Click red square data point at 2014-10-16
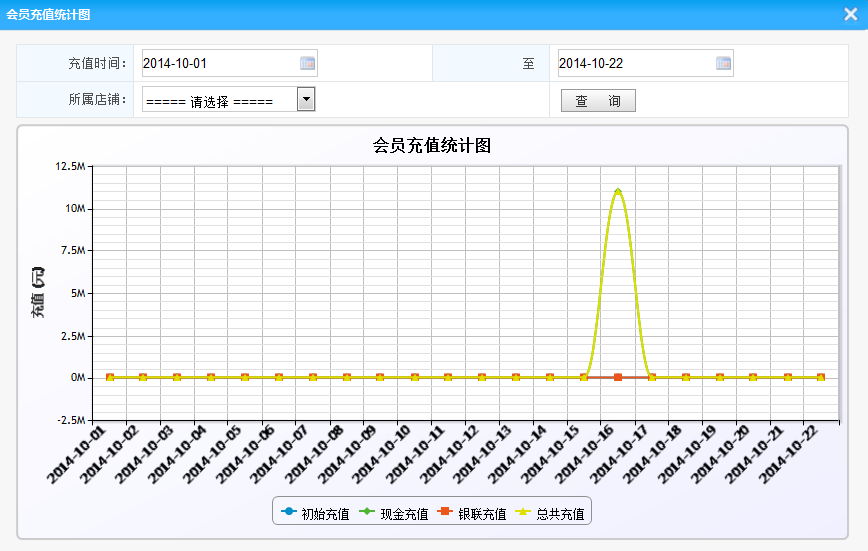The width and height of the screenshot is (868, 551). (x=618, y=377)
